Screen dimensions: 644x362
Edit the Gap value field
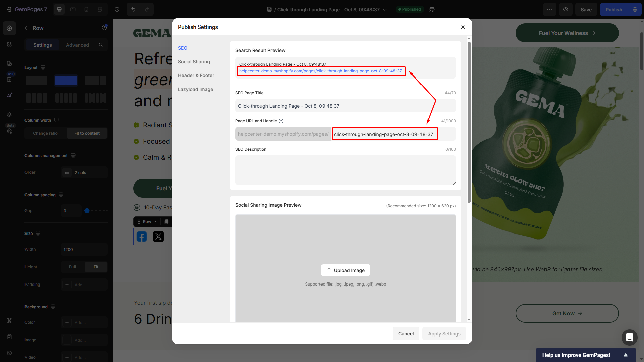tap(71, 211)
